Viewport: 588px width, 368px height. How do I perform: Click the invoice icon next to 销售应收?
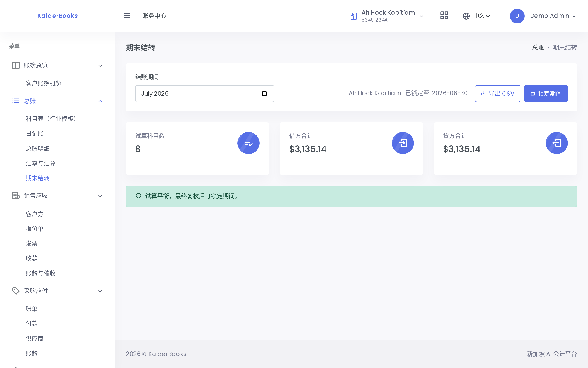[x=16, y=196]
